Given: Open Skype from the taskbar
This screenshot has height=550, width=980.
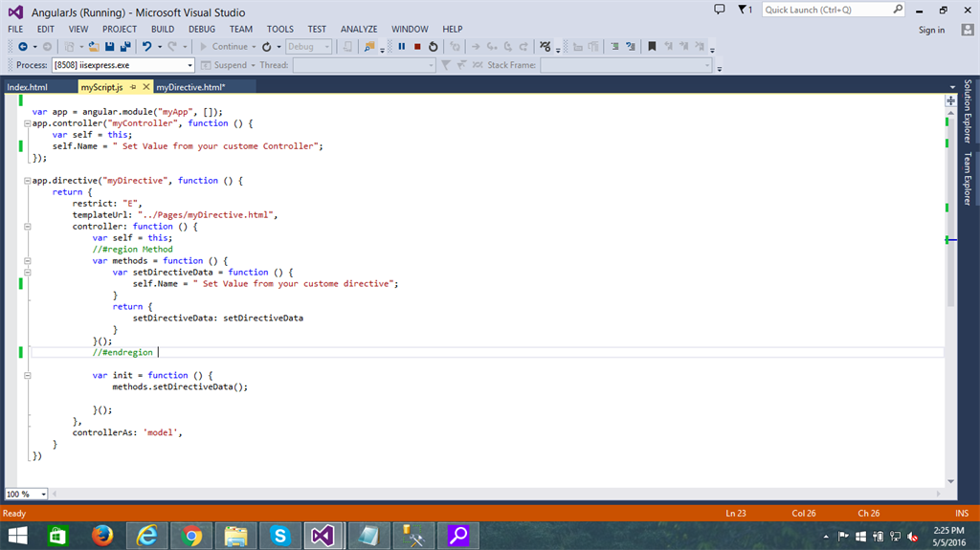Looking at the screenshot, I should [x=280, y=537].
